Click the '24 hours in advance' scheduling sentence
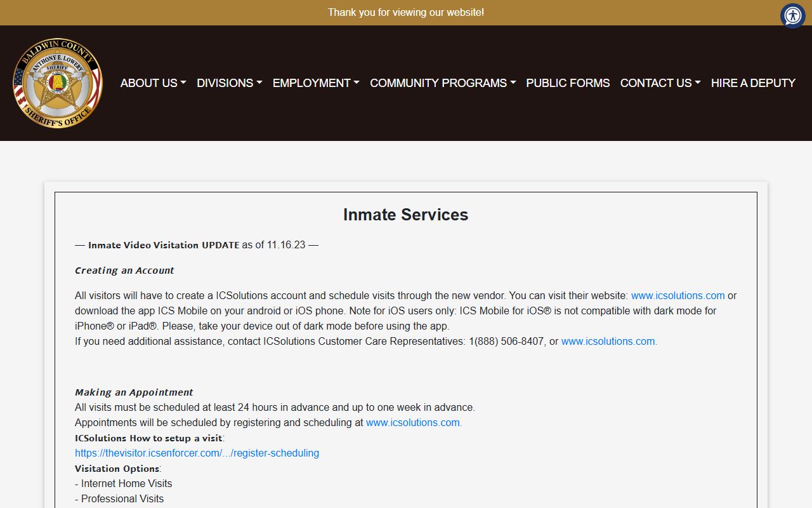Viewport: 812px width, 508px height. [275, 408]
